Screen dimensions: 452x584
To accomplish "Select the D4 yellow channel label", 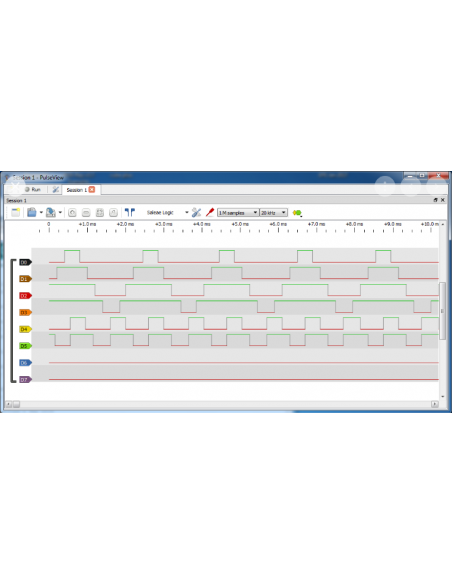I will [x=25, y=329].
